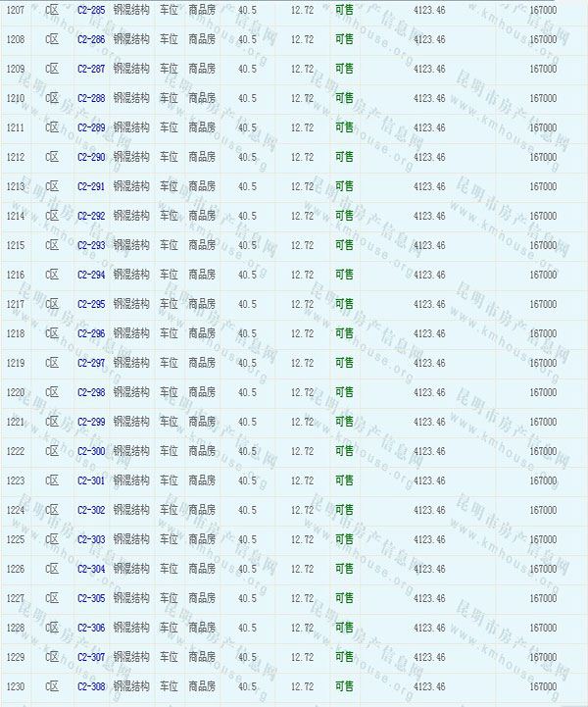
Task: Open the C2-293 unit link
Action: click(90, 245)
